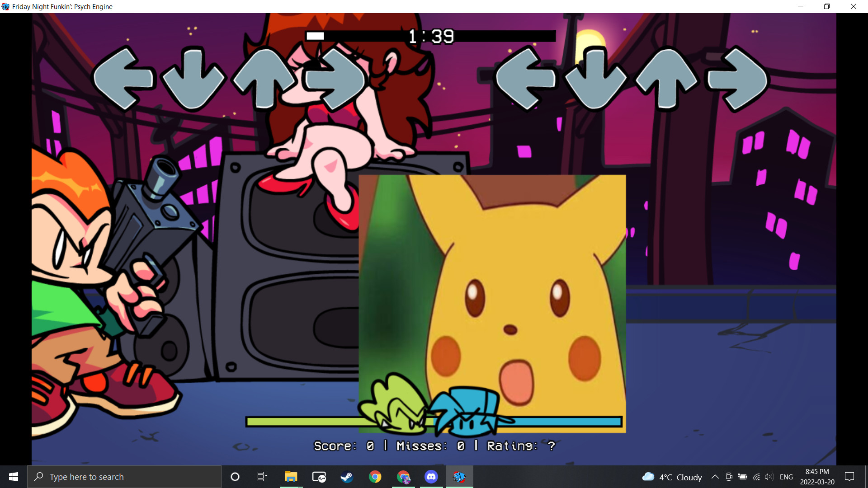Open File Explorer from the taskbar
The width and height of the screenshot is (868, 488).
coord(291,477)
